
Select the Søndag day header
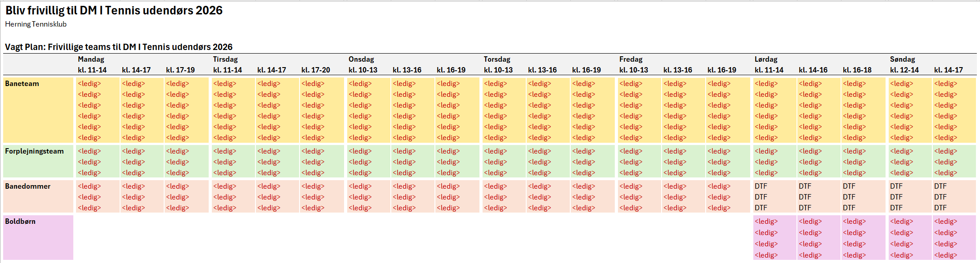click(902, 59)
